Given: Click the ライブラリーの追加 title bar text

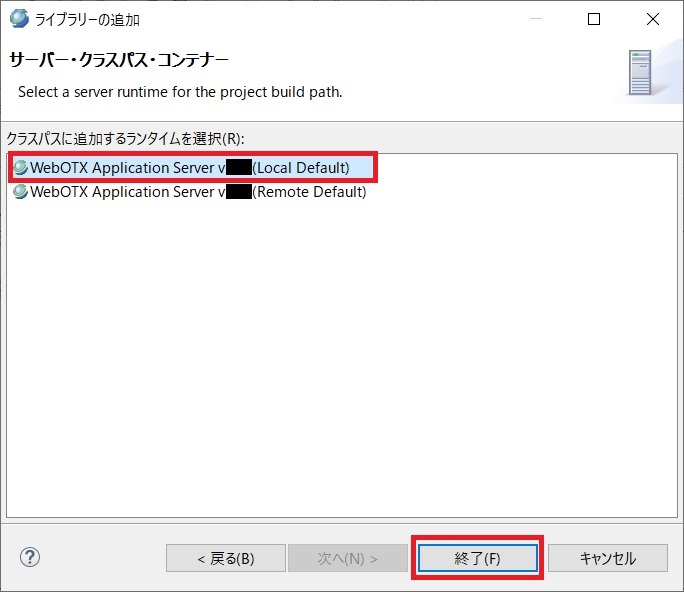Looking at the screenshot, I should pos(89,19).
